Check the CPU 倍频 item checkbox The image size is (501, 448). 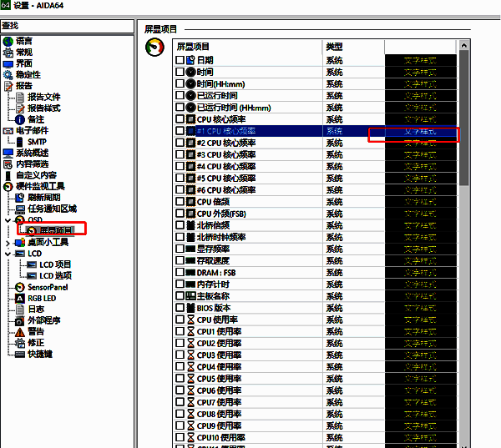180,202
